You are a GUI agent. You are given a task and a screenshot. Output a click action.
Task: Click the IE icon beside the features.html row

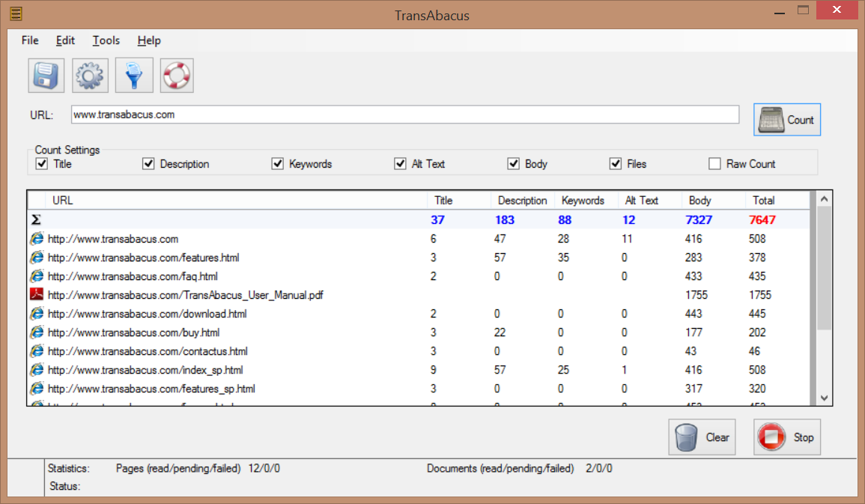point(37,257)
